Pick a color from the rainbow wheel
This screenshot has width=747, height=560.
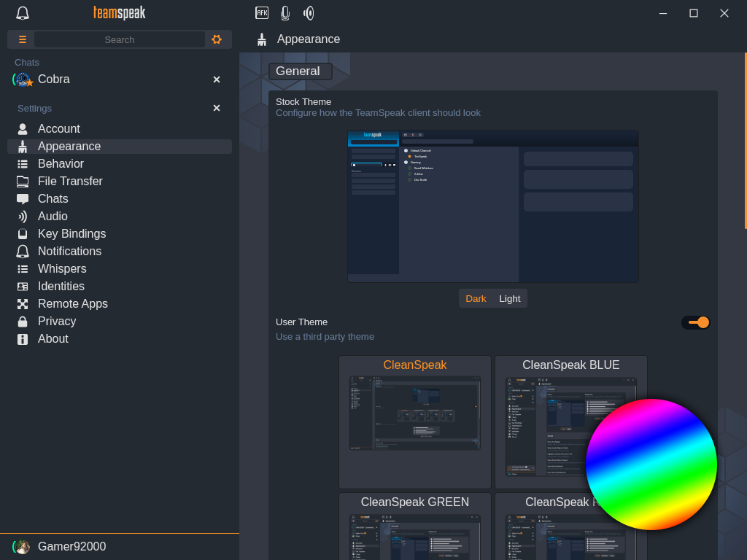click(651, 464)
